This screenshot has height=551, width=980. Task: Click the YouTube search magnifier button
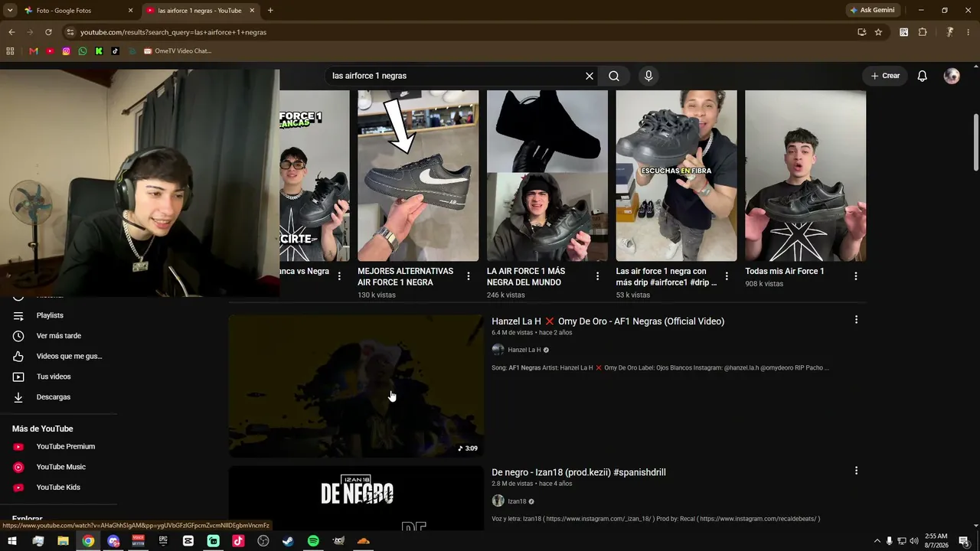614,76
